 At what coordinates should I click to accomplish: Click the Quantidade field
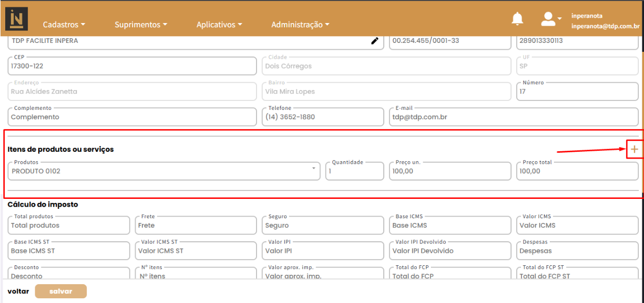click(x=354, y=171)
